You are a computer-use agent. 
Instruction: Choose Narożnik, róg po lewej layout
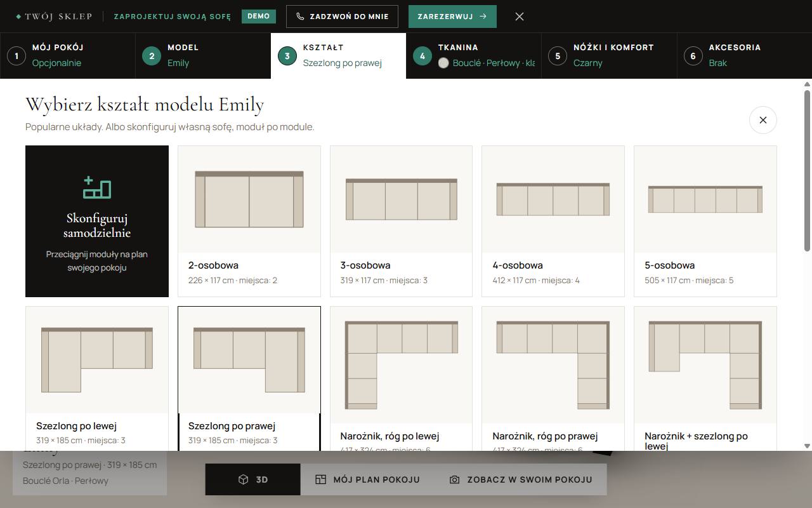coord(402,378)
